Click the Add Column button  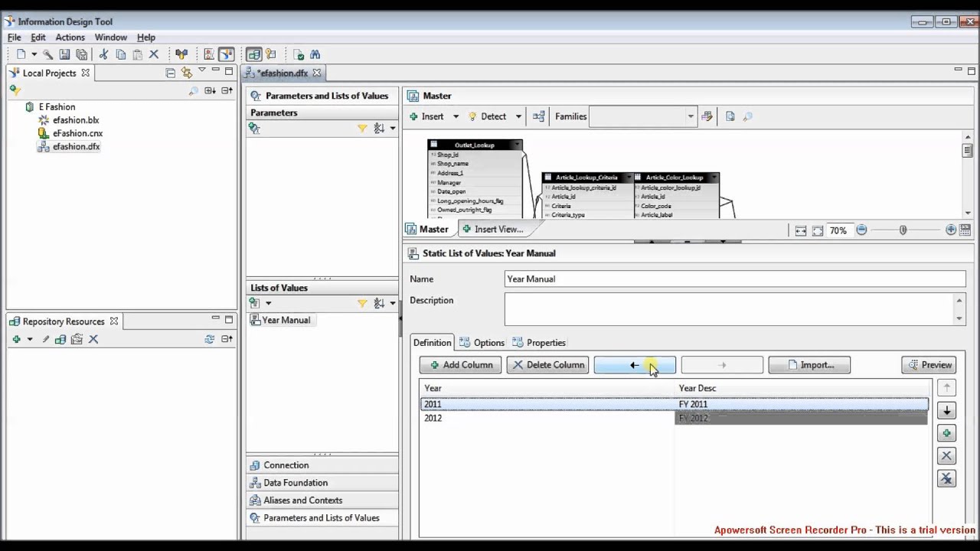tap(461, 365)
